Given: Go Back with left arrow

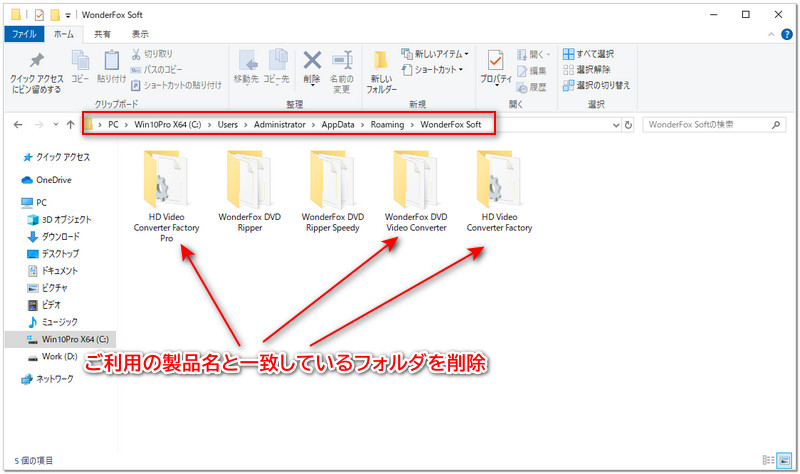Looking at the screenshot, I should [x=18, y=124].
